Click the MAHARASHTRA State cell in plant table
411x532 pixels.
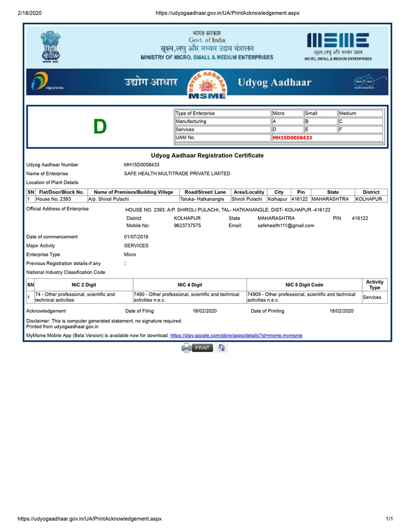[333, 199]
